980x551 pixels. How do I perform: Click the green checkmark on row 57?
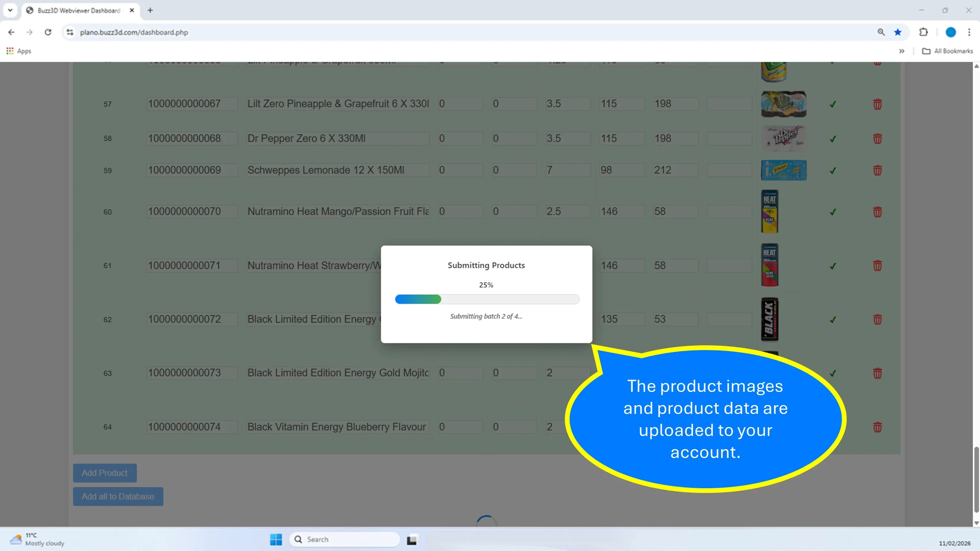(833, 104)
